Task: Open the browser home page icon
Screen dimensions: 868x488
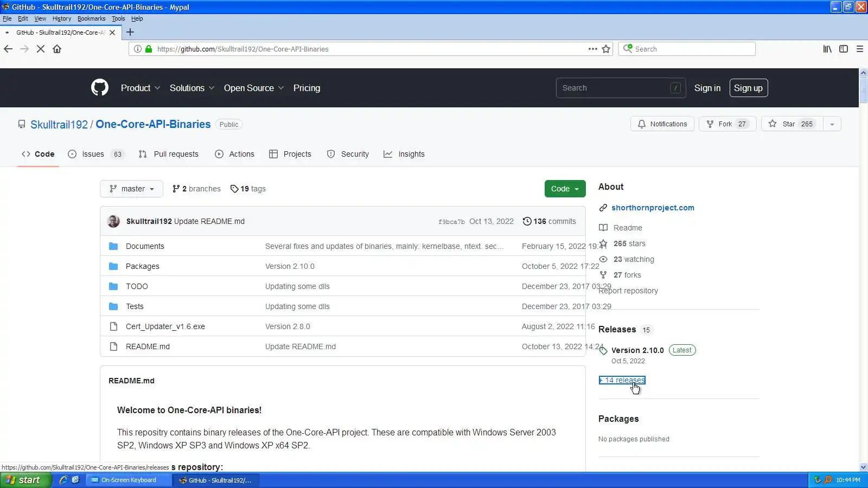Action: [x=57, y=49]
